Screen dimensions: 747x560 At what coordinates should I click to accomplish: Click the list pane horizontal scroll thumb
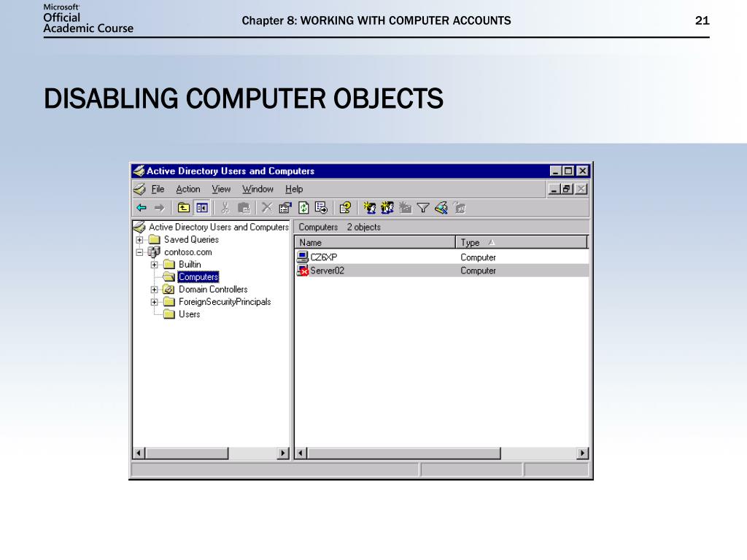tap(403, 453)
